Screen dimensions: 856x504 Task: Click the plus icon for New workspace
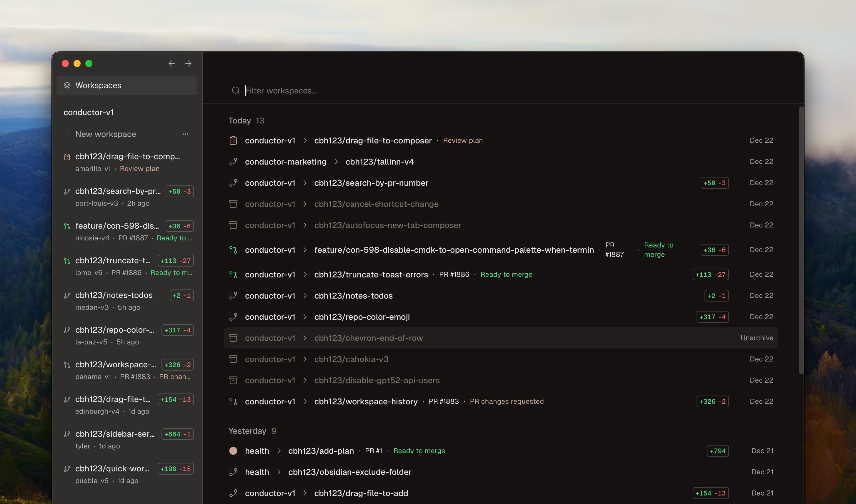[67, 134]
